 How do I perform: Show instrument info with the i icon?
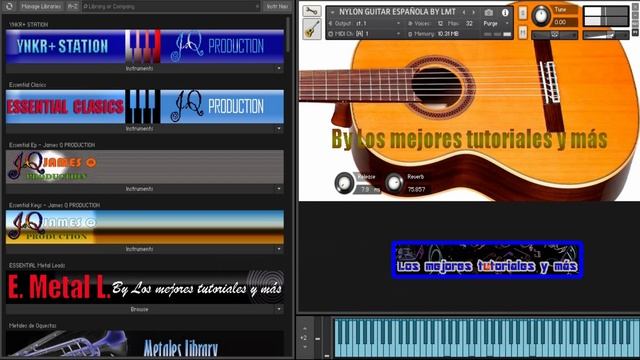click(505, 13)
